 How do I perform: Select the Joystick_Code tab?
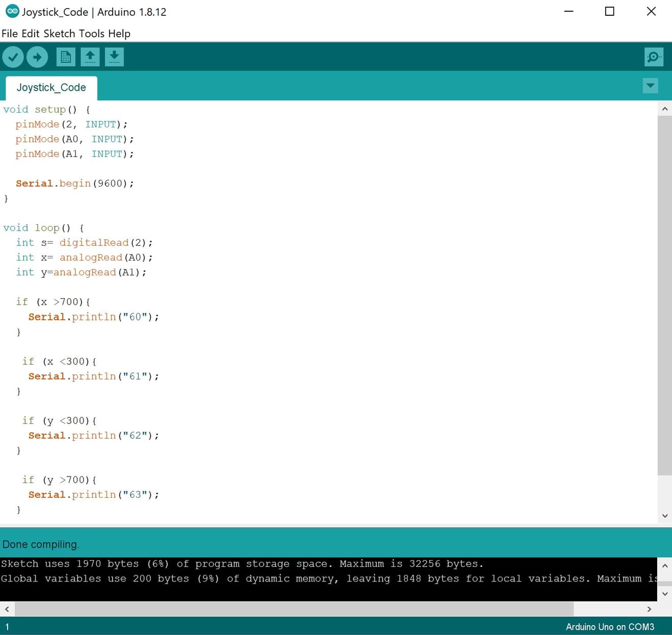click(x=51, y=88)
